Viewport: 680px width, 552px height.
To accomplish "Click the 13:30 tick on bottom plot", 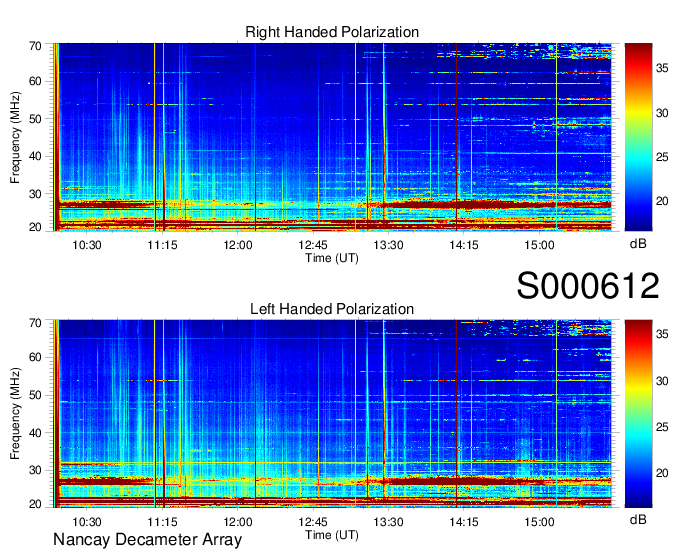I will click(x=388, y=522).
